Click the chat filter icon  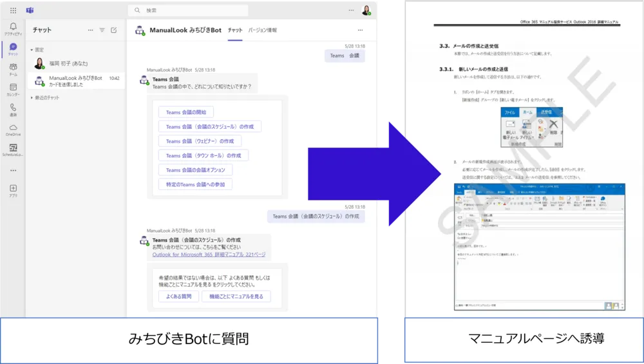coord(102,30)
